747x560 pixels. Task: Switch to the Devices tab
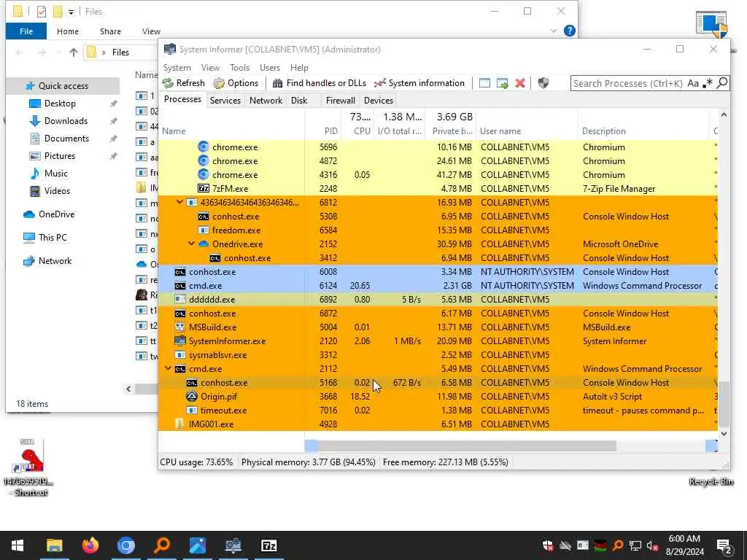379,101
